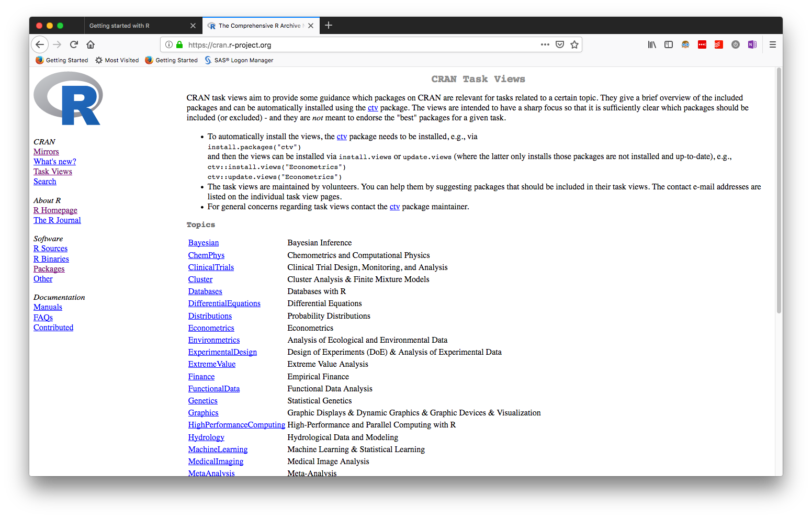Viewport: 812px width, 518px height.
Task: Open the ChemPhys task view
Action: [206, 255]
